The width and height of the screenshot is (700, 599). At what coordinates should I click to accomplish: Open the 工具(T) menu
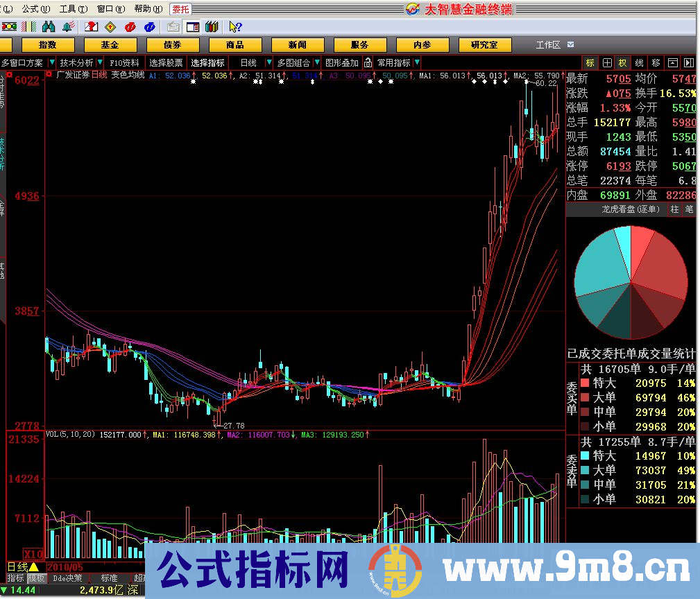[x=74, y=9]
